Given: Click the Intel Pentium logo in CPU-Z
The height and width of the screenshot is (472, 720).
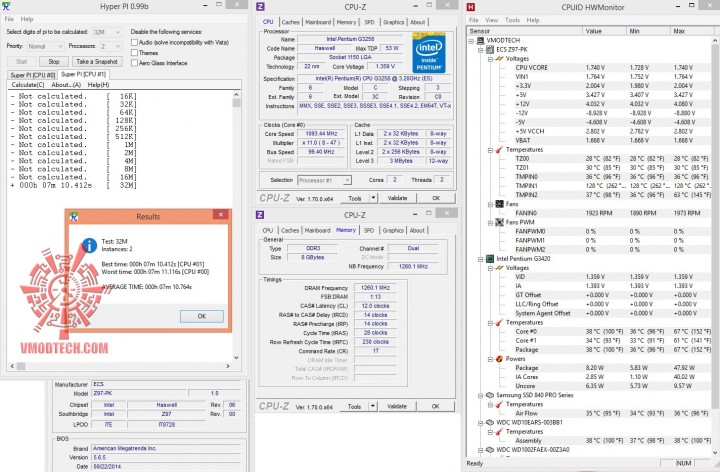Looking at the screenshot, I should click(x=428, y=52).
